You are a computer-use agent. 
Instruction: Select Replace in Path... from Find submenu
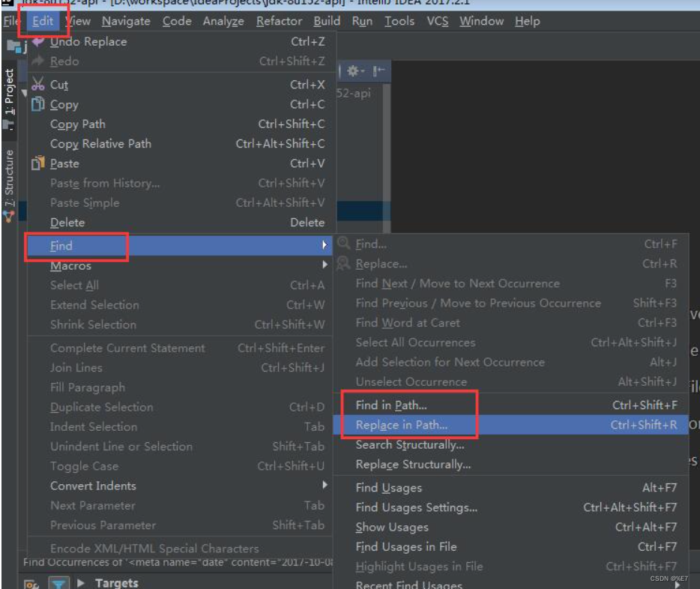coord(402,425)
